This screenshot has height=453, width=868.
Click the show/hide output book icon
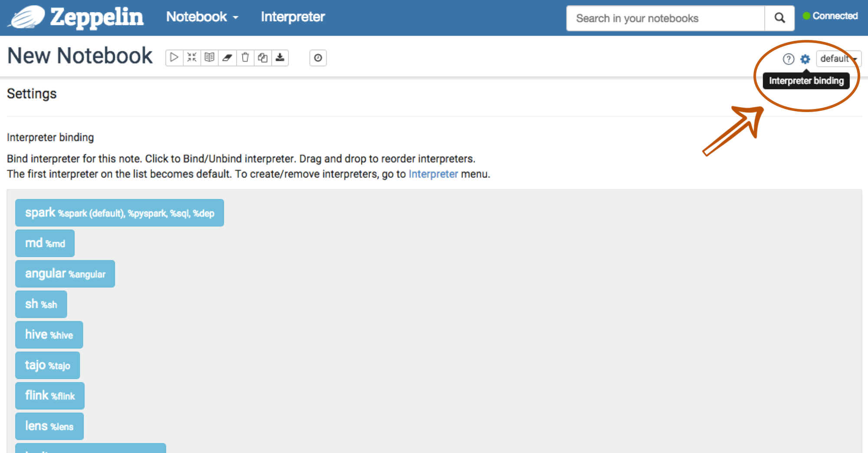(x=210, y=58)
